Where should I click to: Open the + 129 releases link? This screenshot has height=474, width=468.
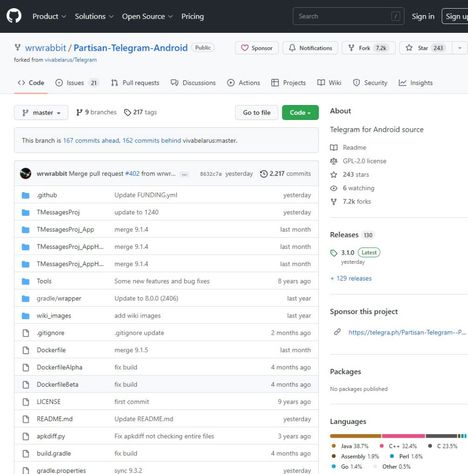[x=351, y=278]
